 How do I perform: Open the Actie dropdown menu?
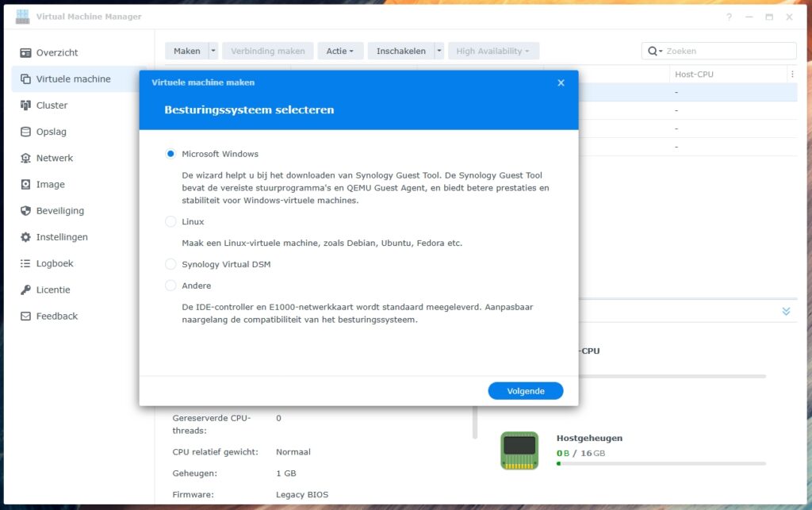click(x=341, y=51)
